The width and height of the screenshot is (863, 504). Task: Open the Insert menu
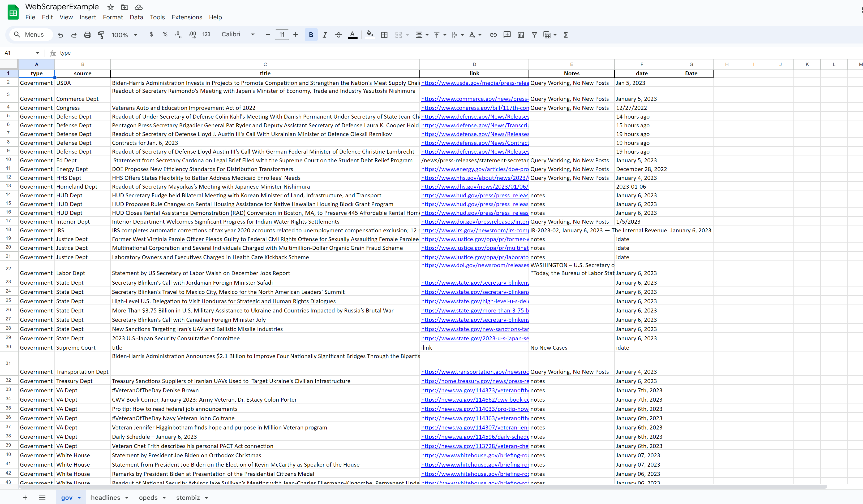pyautogui.click(x=88, y=17)
